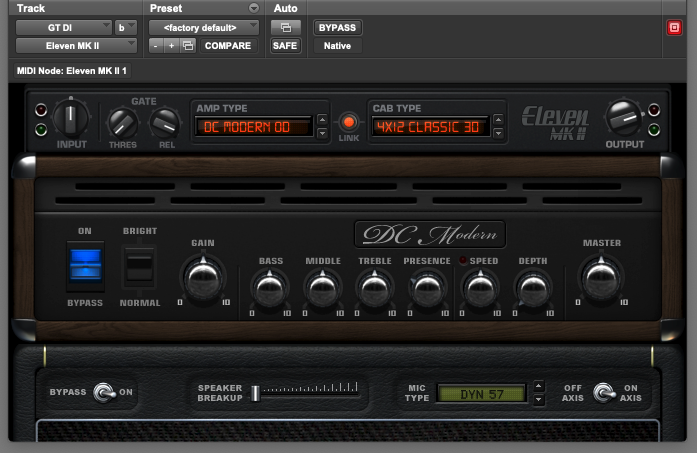The image size is (697, 453).
Task: Open the GT DI track selector
Action: (x=64, y=28)
